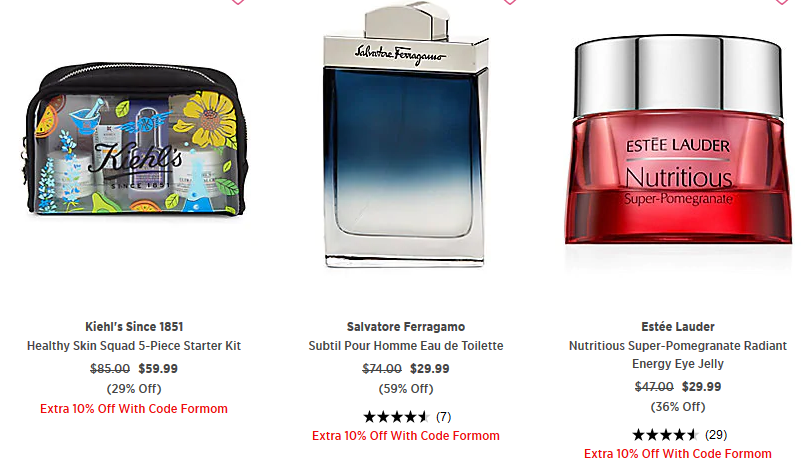Favorite the Estée Lauder eye jelly heart icon
Screen dimensions: 801x469
(x=782, y=2)
